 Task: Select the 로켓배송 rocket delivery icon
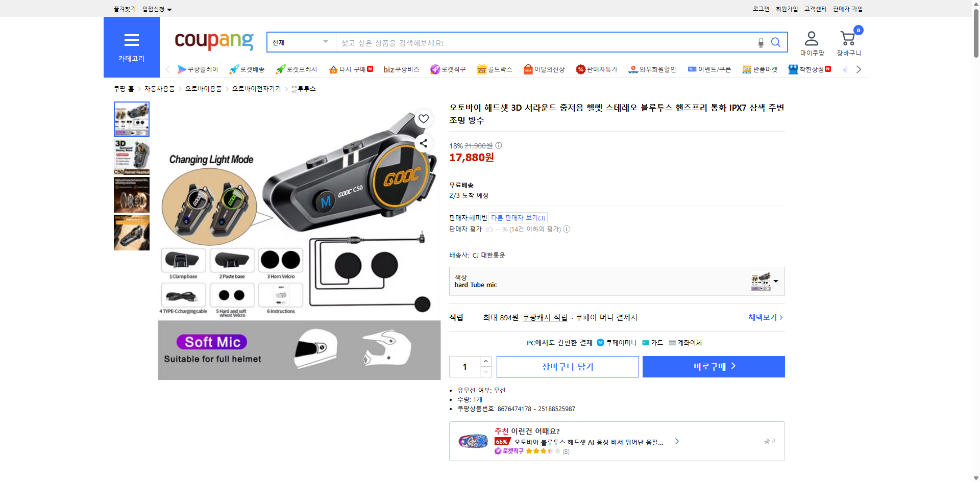pyautogui.click(x=233, y=69)
